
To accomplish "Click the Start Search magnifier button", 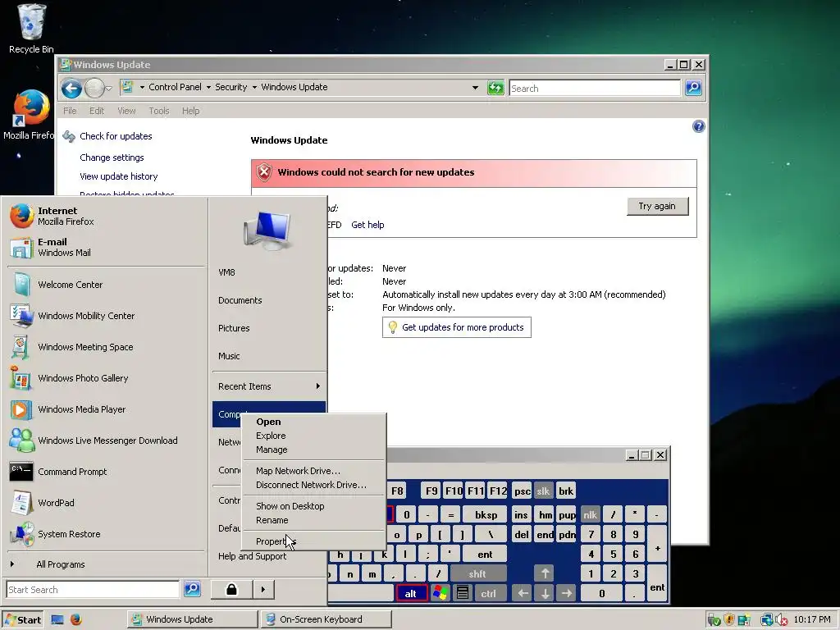I will [192, 589].
